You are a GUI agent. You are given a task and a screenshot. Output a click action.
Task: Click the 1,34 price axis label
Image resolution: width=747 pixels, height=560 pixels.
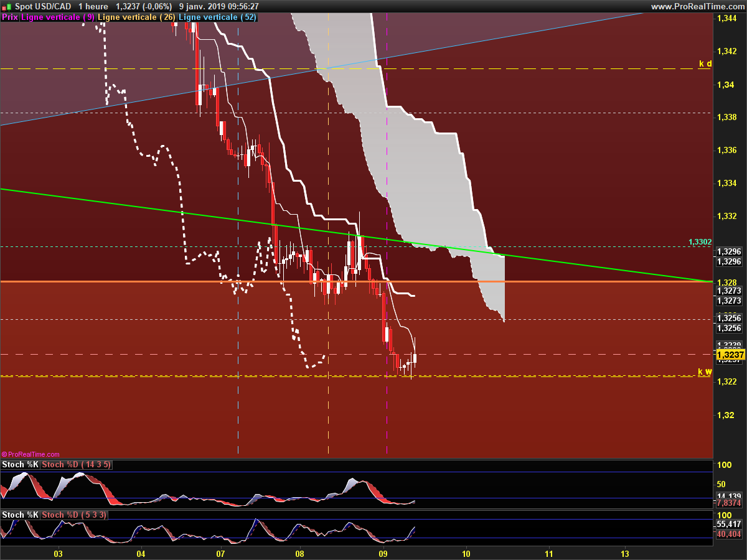(x=725, y=85)
